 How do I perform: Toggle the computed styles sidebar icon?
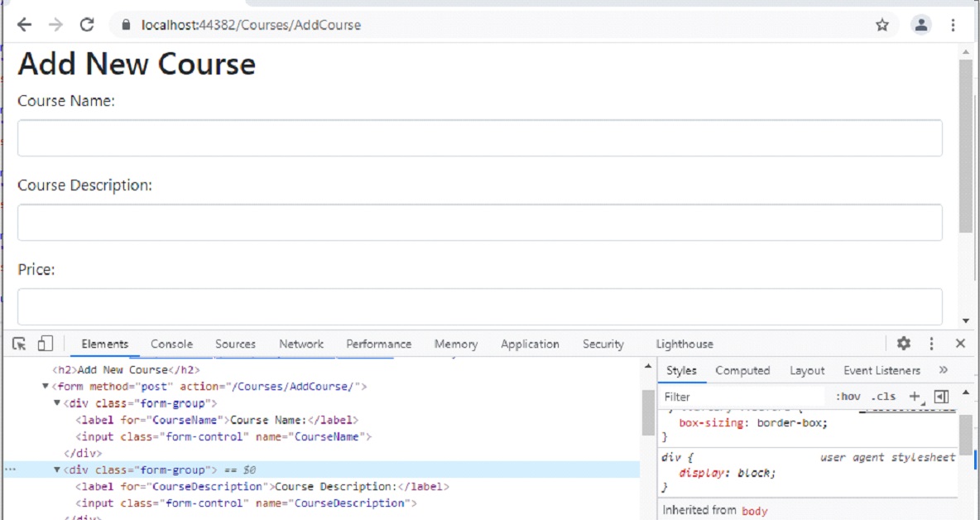pos(941,397)
